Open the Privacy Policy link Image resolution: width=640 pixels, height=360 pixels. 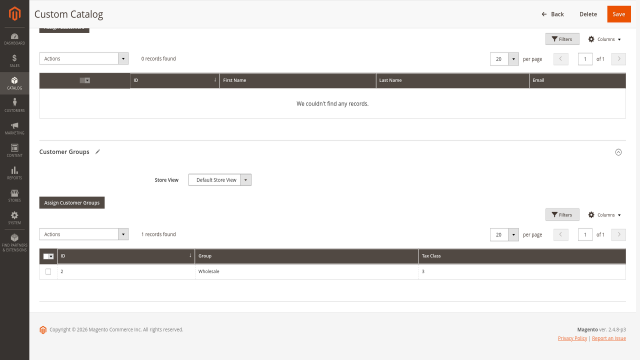pyautogui.click(x=572, y=338)
